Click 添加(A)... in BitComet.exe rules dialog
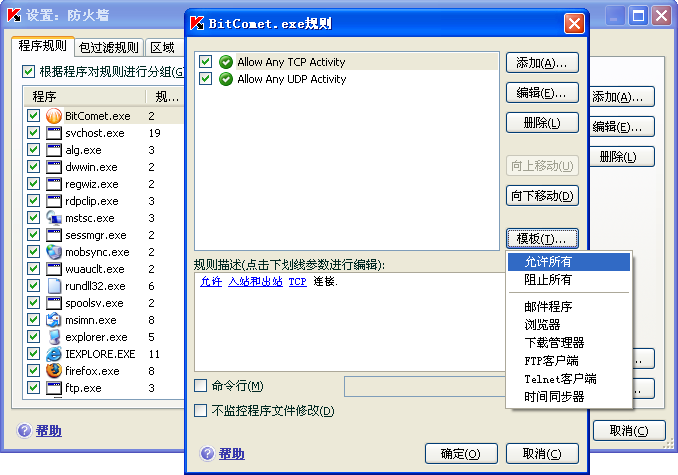 542,63
